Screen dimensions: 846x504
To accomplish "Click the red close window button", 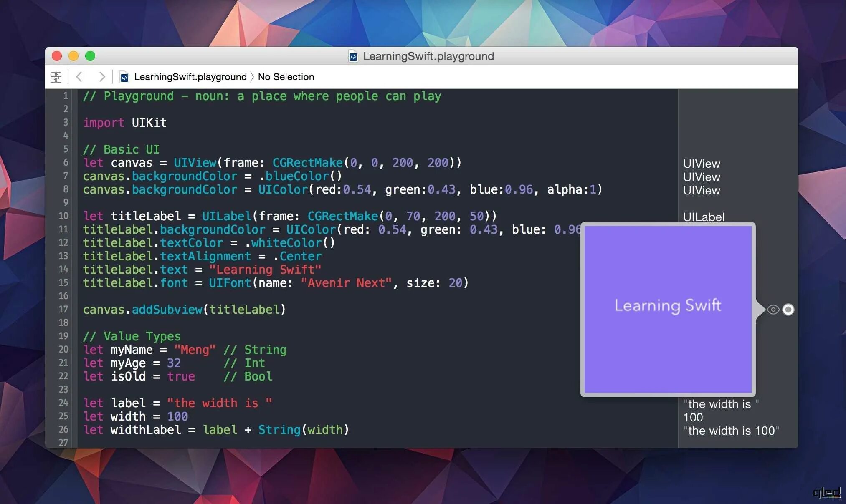I will pyautogui.click(x=57, y=56).
